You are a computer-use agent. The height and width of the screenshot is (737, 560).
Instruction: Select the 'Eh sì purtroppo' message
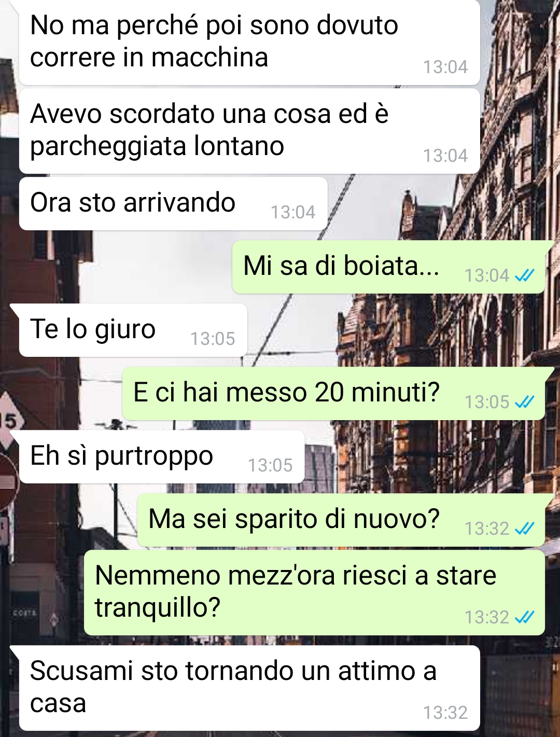click(x=162, y=457)
